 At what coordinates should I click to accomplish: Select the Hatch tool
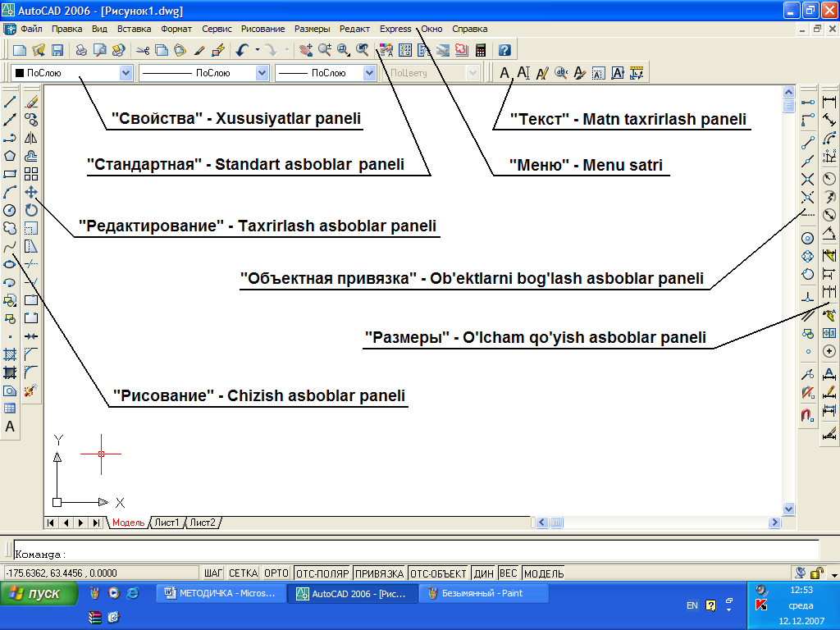[x=10, y=354]
